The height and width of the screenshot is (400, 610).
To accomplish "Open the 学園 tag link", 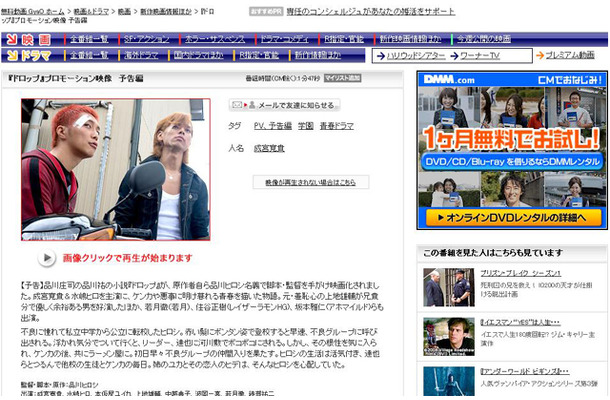I will (x=306, y=126).
